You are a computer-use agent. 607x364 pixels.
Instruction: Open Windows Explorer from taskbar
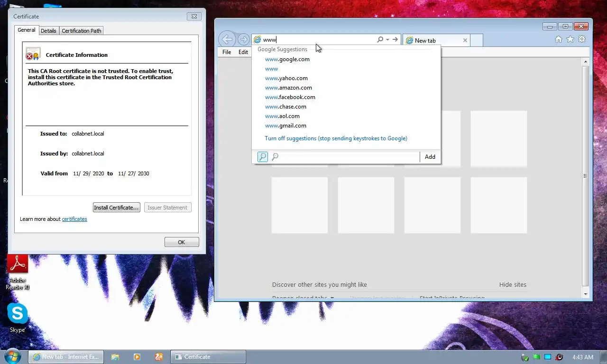tap(115, 357)
